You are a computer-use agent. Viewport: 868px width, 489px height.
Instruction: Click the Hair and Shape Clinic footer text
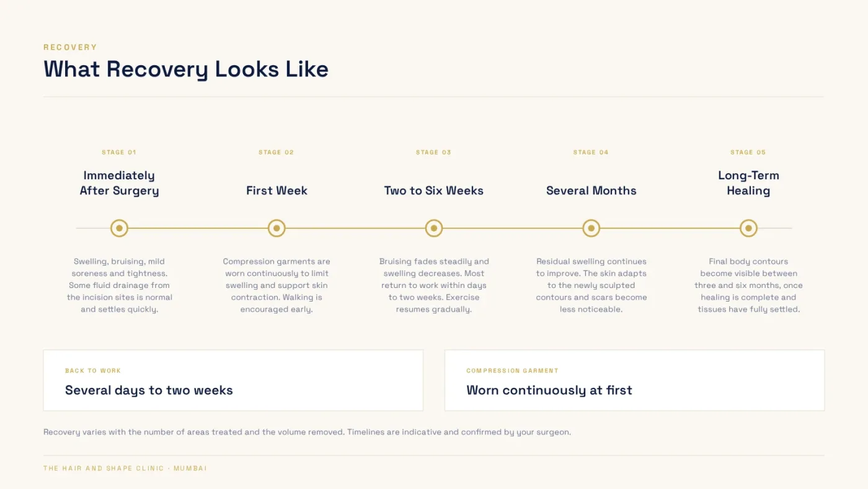point(125,469)
